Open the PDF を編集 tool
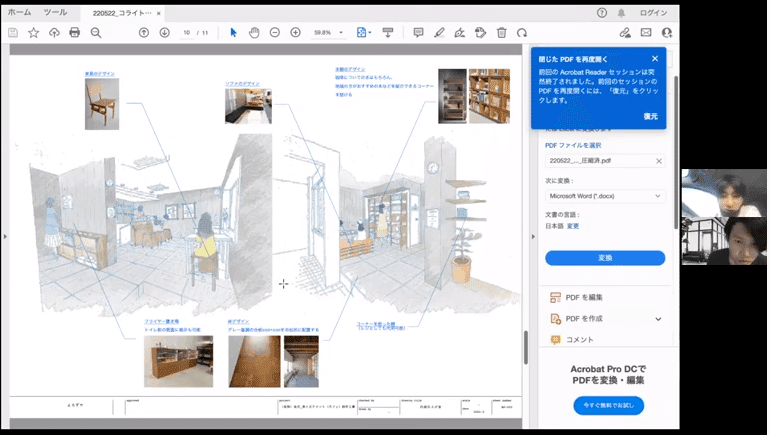Viewport: 770px width, 435px height. pos(577,298)
